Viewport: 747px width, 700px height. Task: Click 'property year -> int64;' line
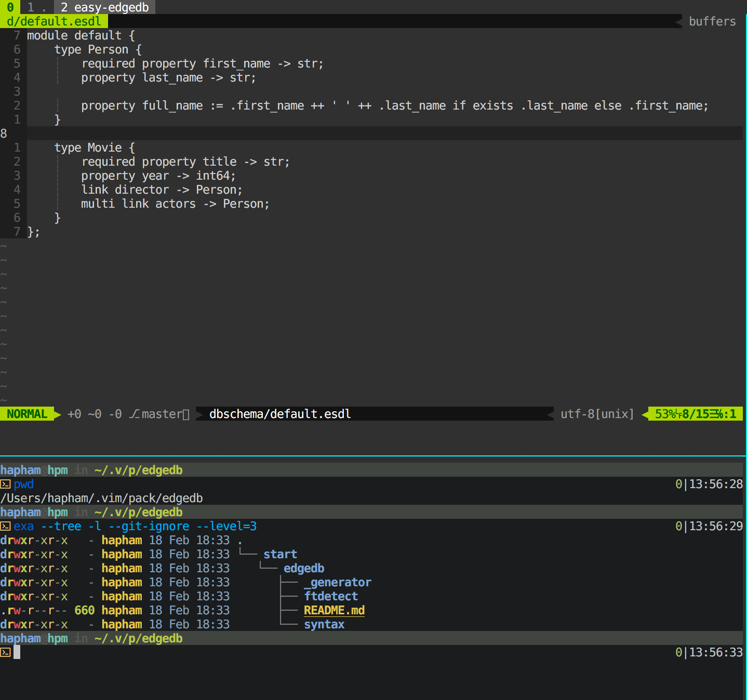tap(158, 176)
